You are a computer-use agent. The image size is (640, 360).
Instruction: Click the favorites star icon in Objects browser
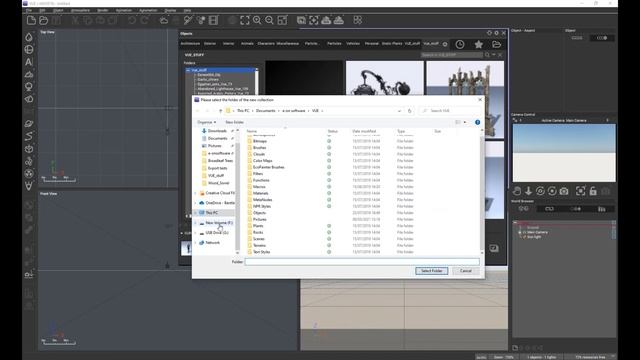click(x=478, y=44)
